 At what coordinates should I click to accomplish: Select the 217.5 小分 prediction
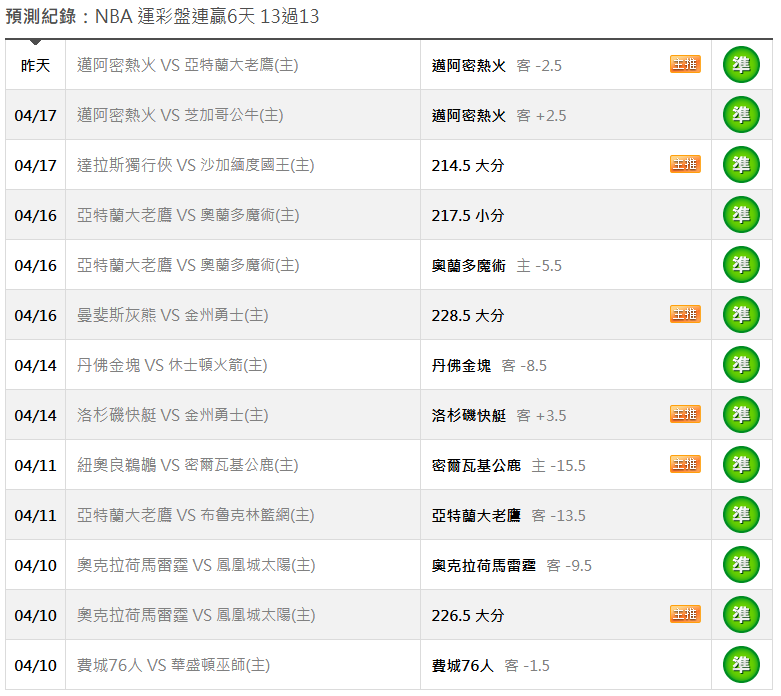point(468,216)
